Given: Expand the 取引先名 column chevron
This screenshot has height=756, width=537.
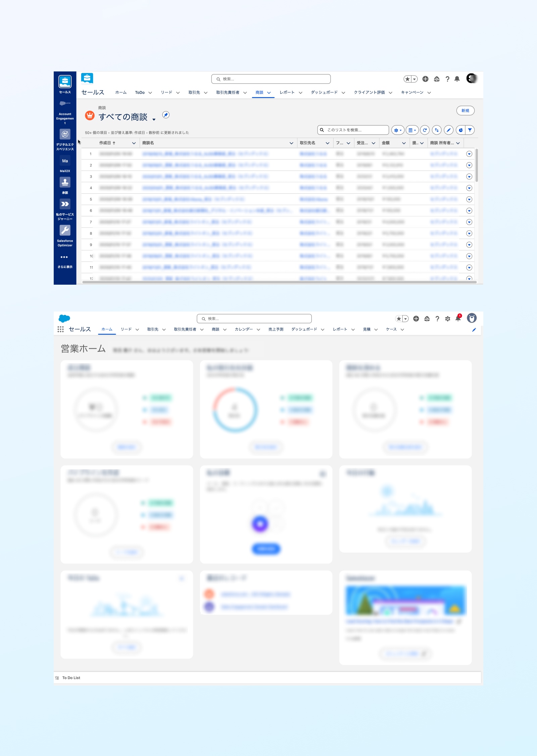Looking at the screenshot, I should (327, 143).
